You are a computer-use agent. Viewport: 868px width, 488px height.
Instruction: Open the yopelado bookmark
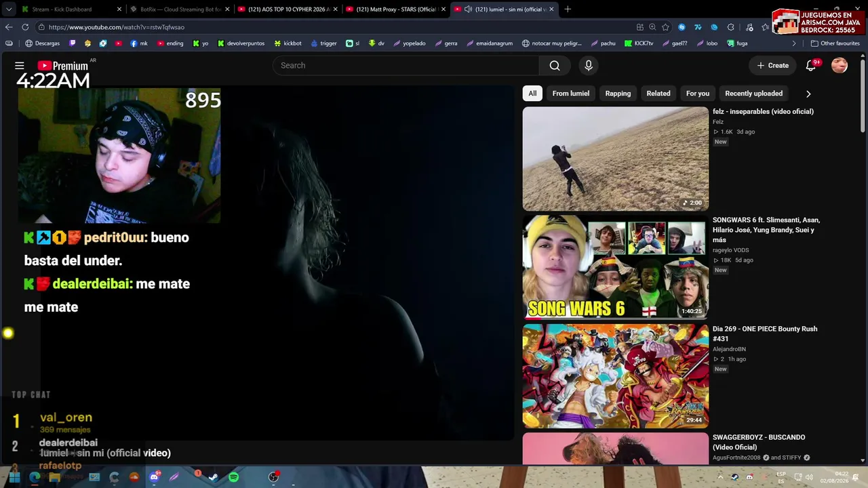coord(409,43)
